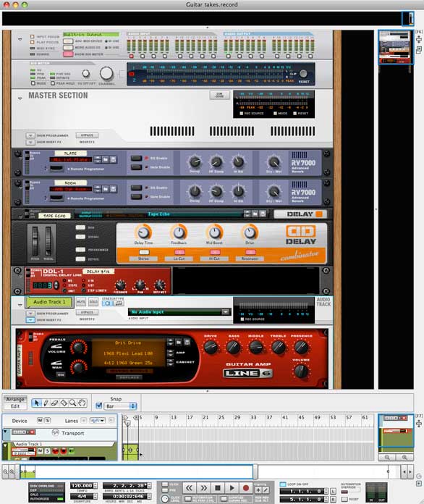Adjust Drive knob on Line 6 Guitar Amp
424x504 pixels.
[x=211, y=347]
